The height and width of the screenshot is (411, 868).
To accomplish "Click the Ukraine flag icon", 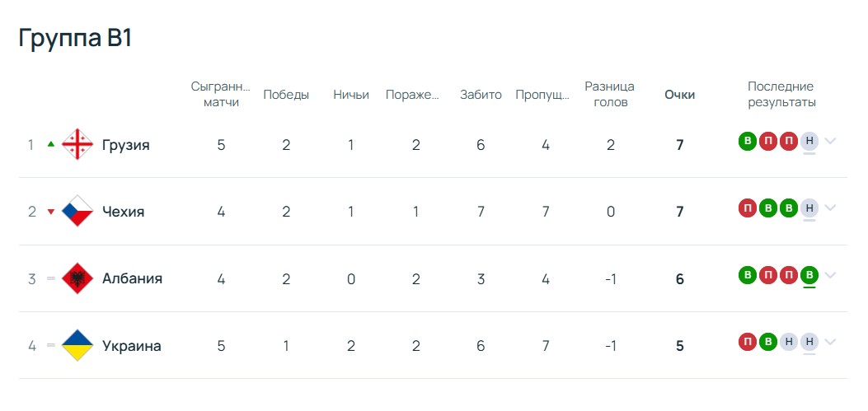I will pos(77,345).
